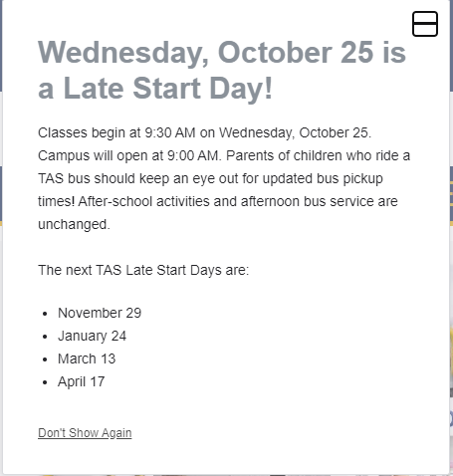This screenshot has height=476, width=453.
Task: Click the "After-school activities" sentence
Action: (238, 201)
